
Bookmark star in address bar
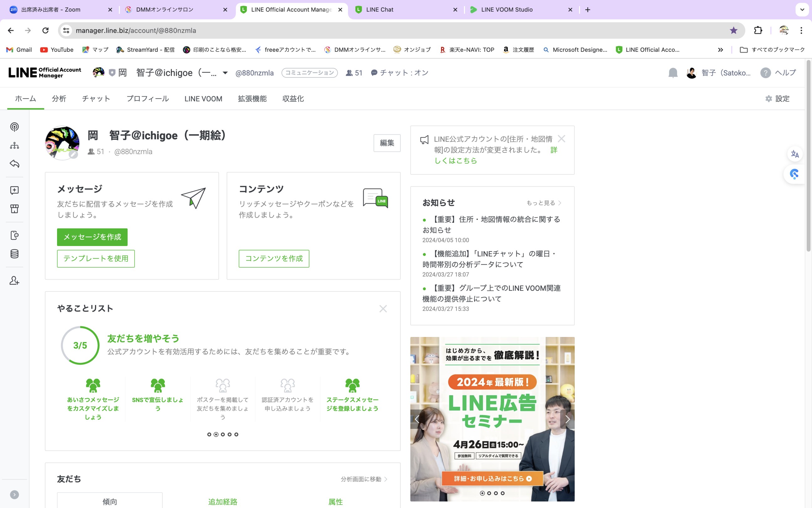(733, 30)
